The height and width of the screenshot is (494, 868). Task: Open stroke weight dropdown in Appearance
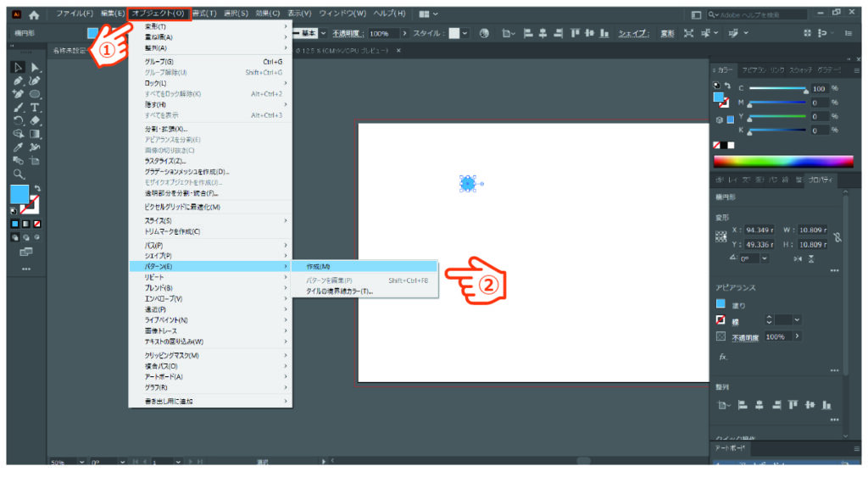[x=797, y=320]
